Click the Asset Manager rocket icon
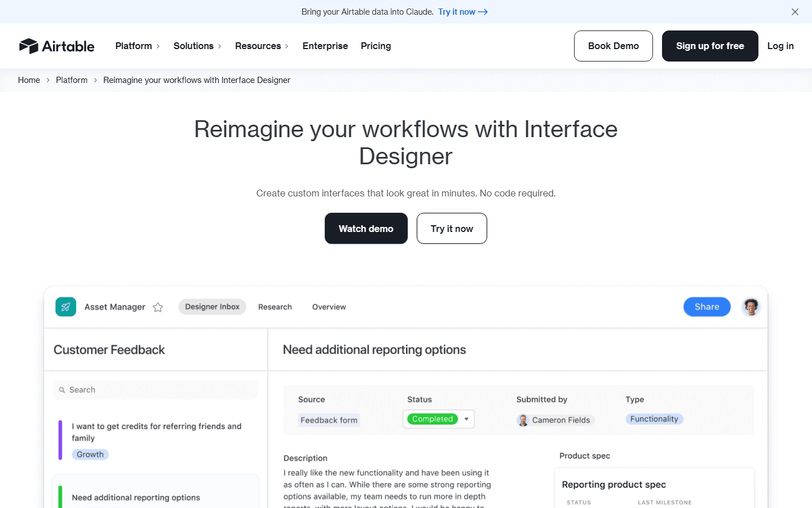 pos(66,307)
